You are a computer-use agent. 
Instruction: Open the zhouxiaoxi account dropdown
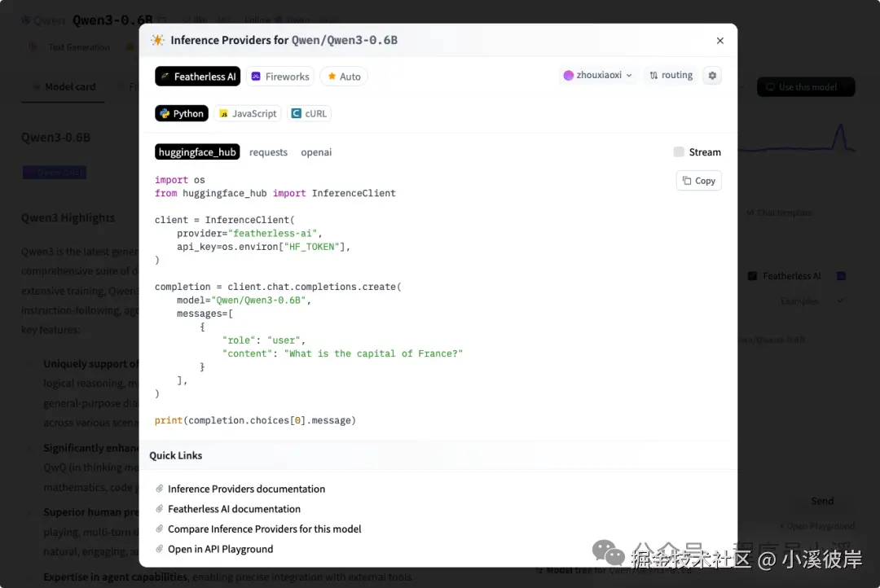pyautogui.click(x=598, y=75)
